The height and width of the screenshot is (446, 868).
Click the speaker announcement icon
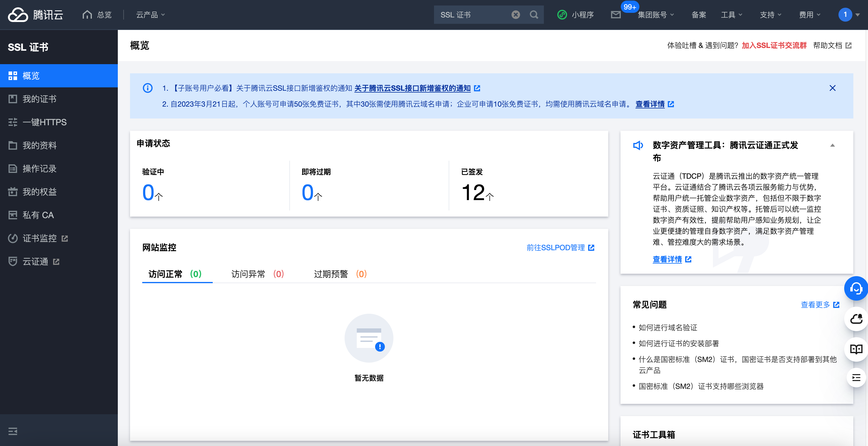[638, 145]
